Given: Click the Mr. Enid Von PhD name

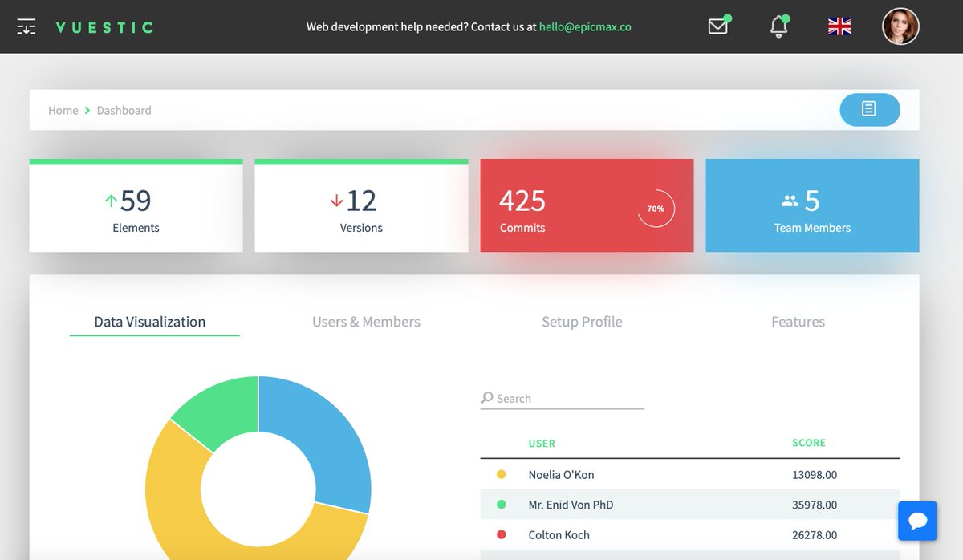Looking at the screenshot, I should (571, 505).
